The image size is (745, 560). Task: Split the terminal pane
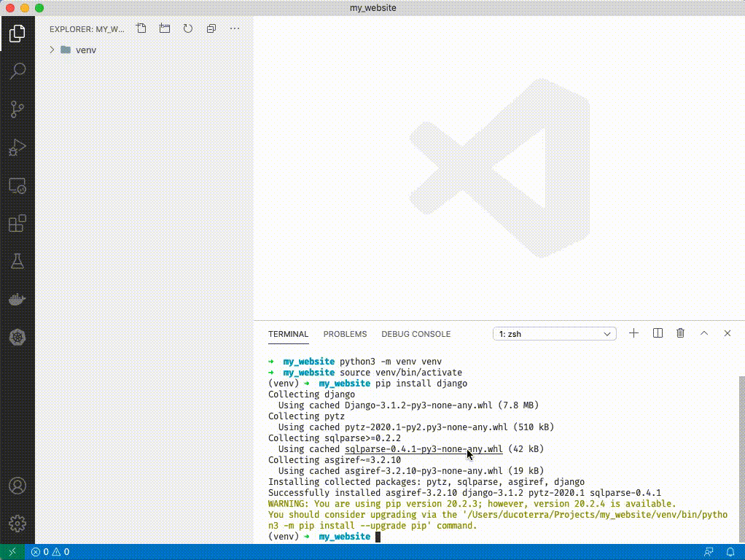(x=658, y=333)
